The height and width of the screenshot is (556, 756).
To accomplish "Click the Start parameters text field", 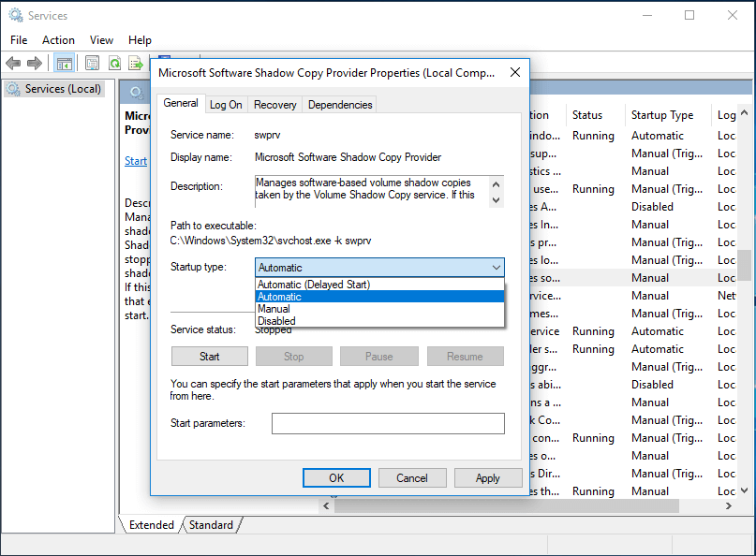I will [x=388, y=423].
